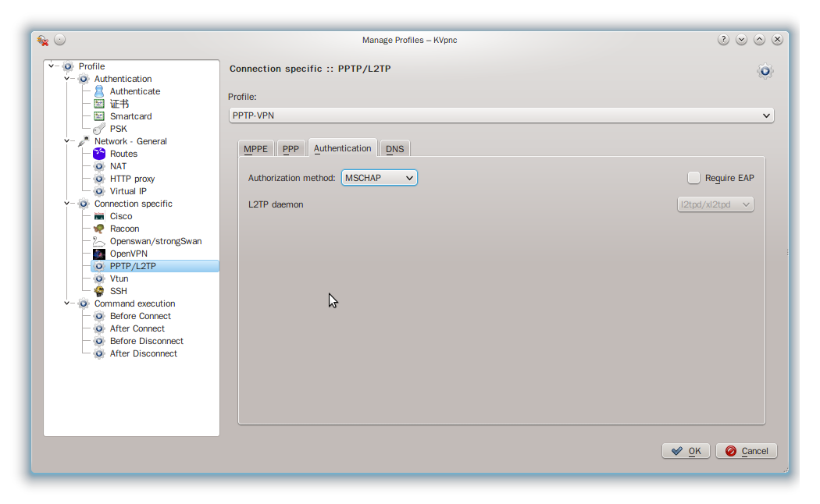The height and width of the screenshot is (504, 820).
Task: Click the Authenticate user icon
Action: [99, 91]
